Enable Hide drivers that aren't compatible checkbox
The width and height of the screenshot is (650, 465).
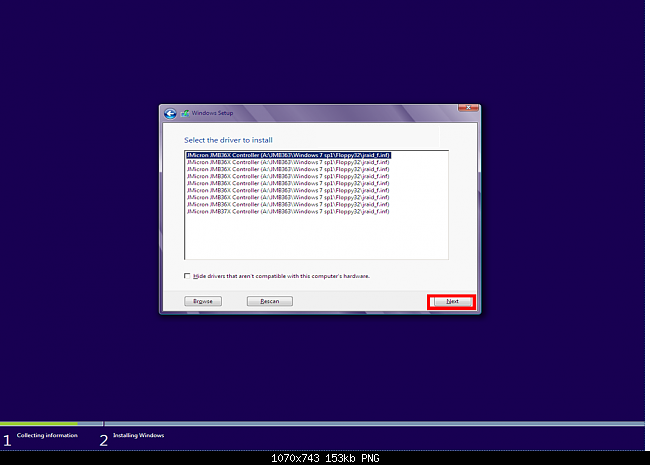point(187,276)
